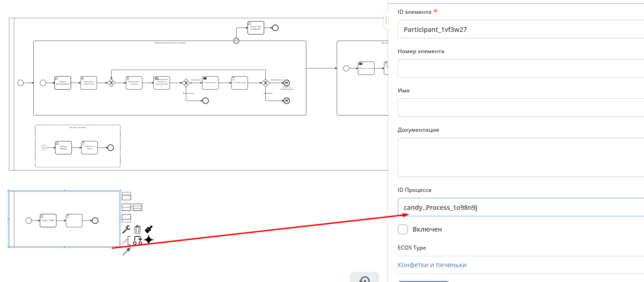644x282 pixels.
Task: Click the 'ID Процесса' input field
Action: click(519, 208)
